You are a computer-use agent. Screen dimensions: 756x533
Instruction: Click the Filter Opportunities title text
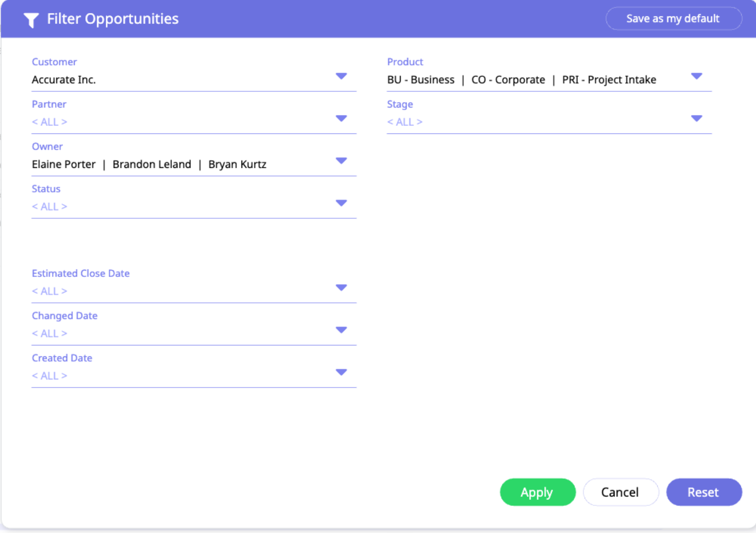(113, 19)
